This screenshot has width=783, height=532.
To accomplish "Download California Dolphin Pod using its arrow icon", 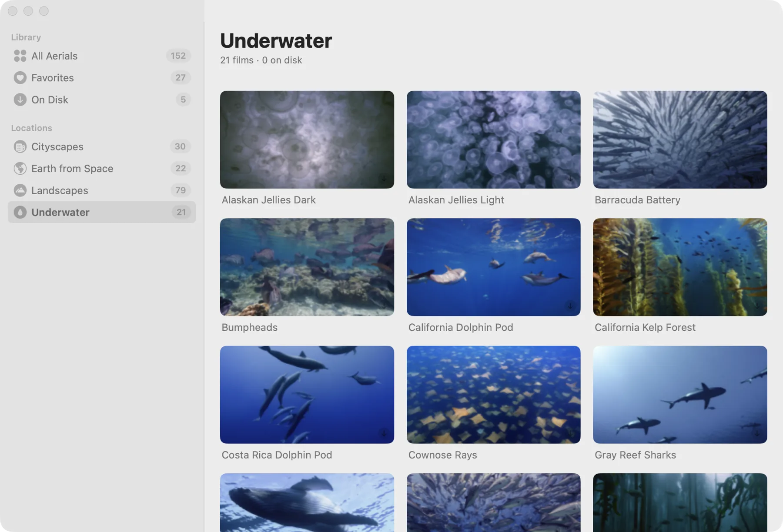I will click(570, 306).
